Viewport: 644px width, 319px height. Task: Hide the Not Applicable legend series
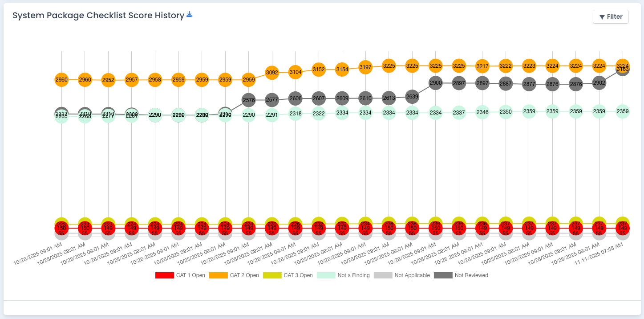(x=402, y=275)
